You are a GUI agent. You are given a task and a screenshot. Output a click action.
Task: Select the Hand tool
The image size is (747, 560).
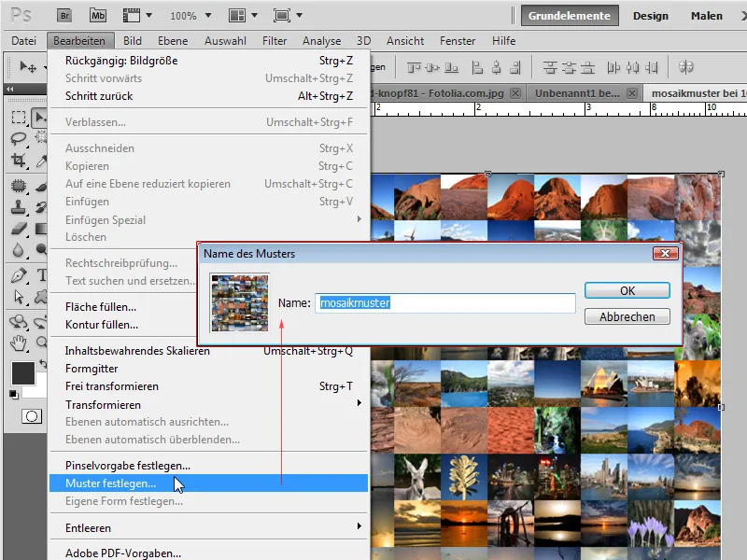coord(19,343)
